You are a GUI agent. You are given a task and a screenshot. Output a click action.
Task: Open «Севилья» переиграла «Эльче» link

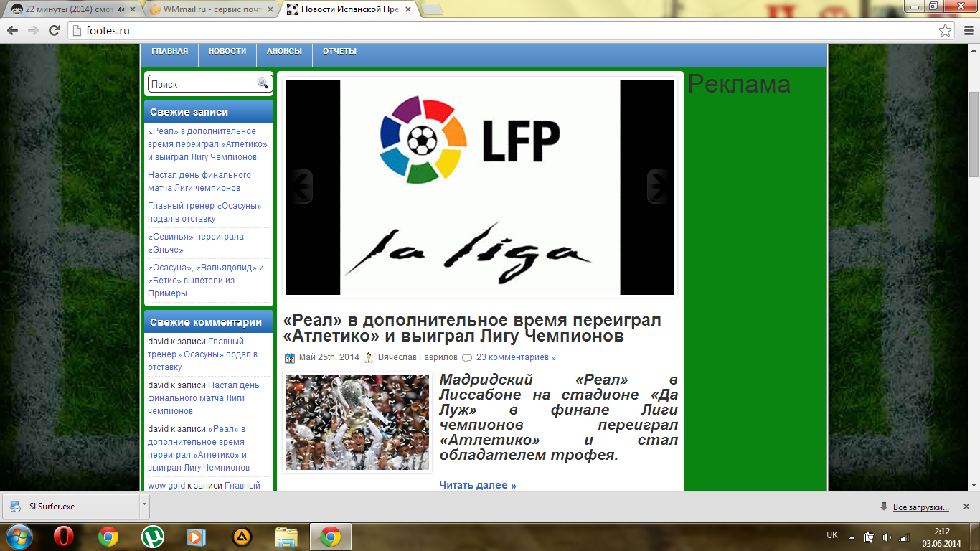[196, 243]
